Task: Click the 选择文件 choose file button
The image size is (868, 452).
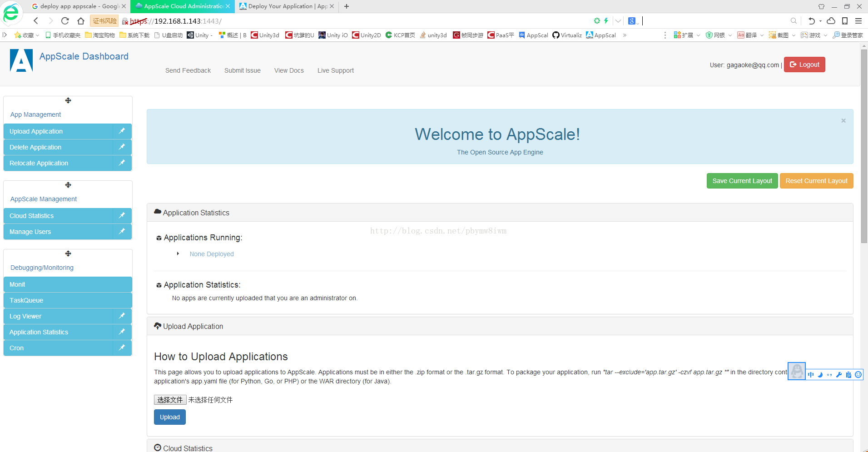Action: point(170,400)
